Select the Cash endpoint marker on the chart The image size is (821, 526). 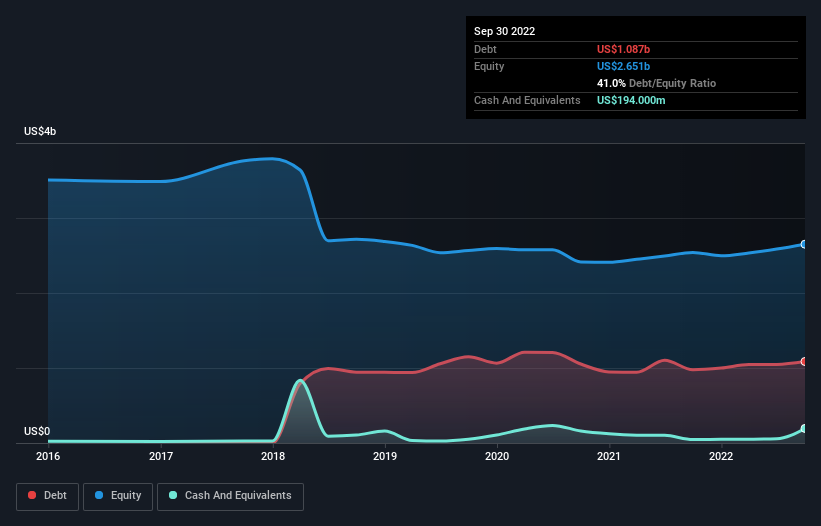pyautogui.click(x=804, y=429)
